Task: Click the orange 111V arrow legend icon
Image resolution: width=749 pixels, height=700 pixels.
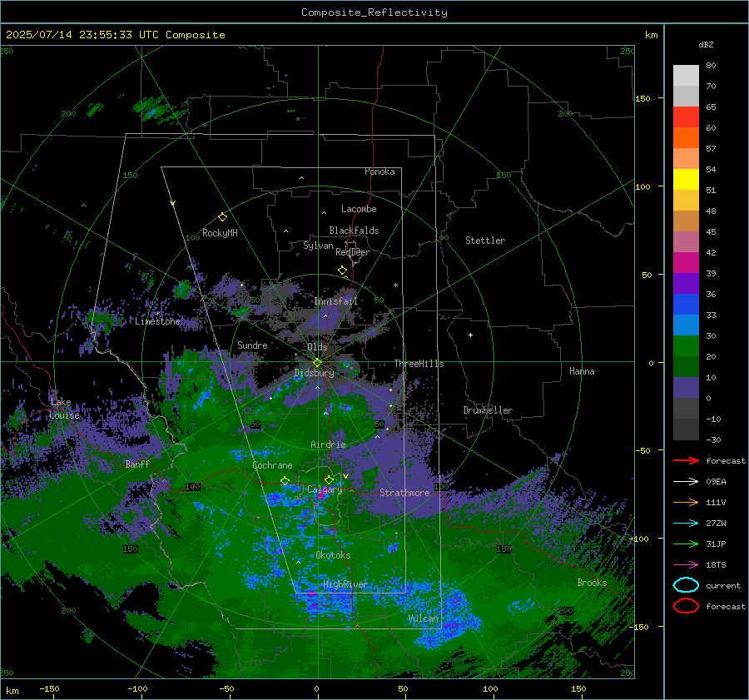Action: [686, 502]
